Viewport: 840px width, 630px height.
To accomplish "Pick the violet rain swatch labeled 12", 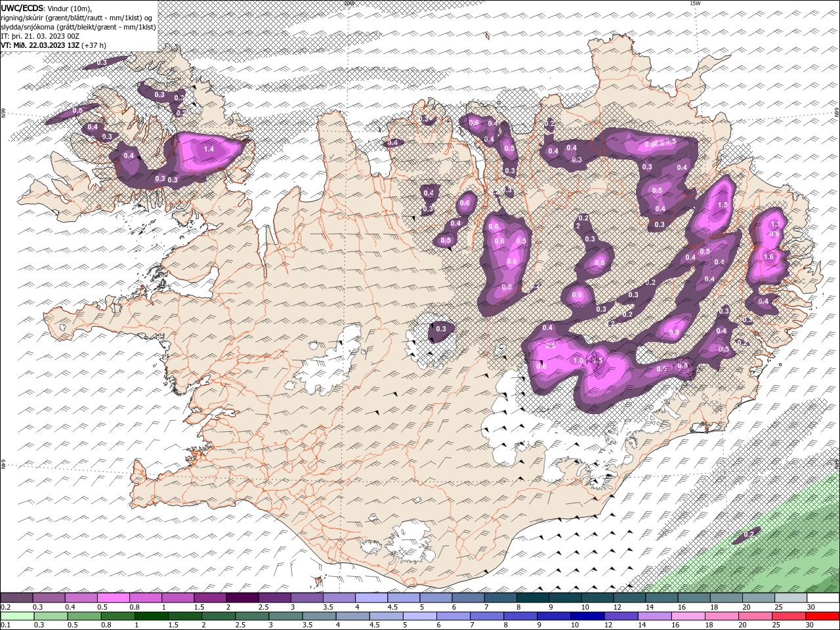I will click(621, 616).
